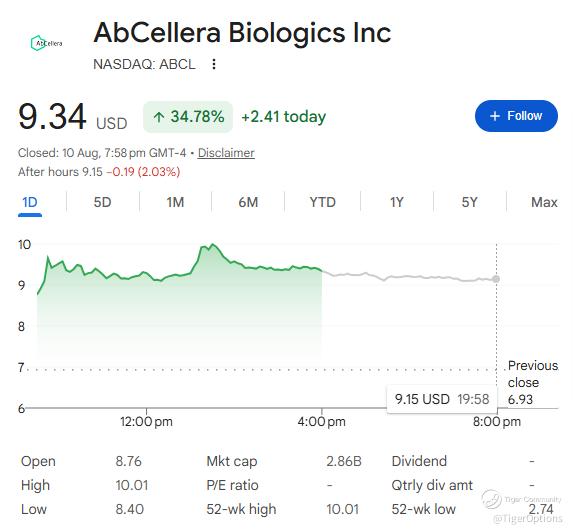Click the chart peak near 10 USD
Screen dimensions: 573x531
(x=213, y=245)
